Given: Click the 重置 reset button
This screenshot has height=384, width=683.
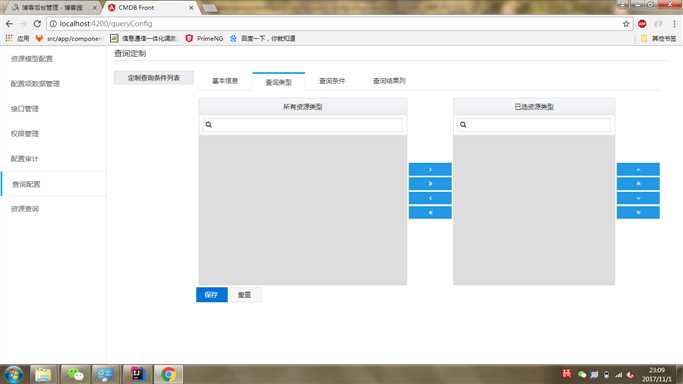Looking at the screenshot, I should coord(245,295).
